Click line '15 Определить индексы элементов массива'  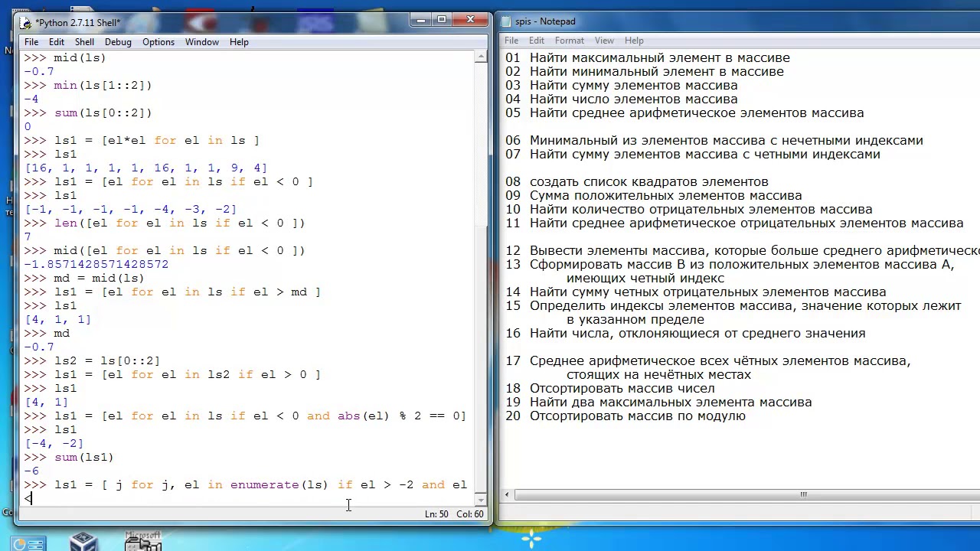pyautogui.click(x=733, y=305)
